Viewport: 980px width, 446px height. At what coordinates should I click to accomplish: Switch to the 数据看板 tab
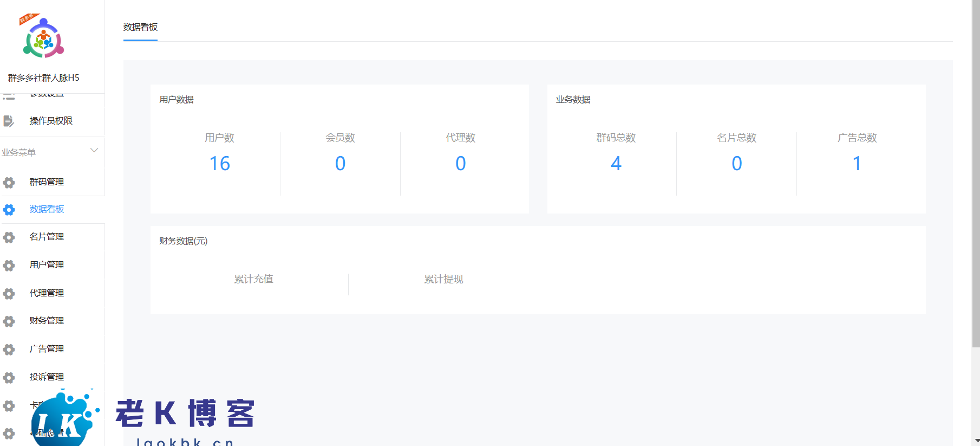(140, 27)
